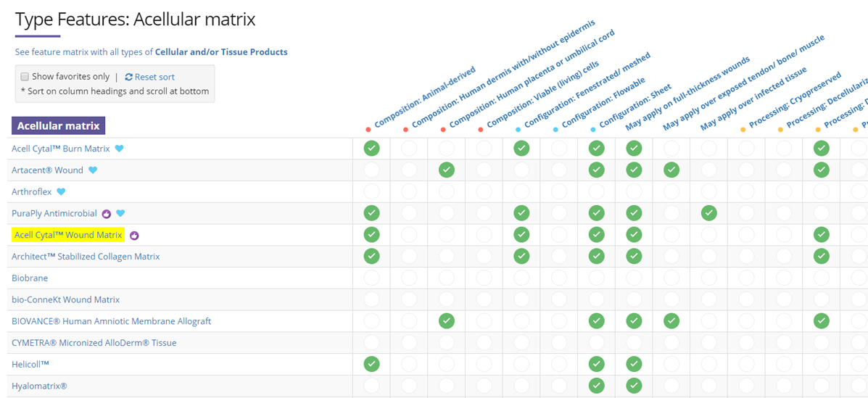Click Artacent Wound's exposed tendon/bone/muscle check
Viewport: 868px width, 398px height.
tap(671, 170)
